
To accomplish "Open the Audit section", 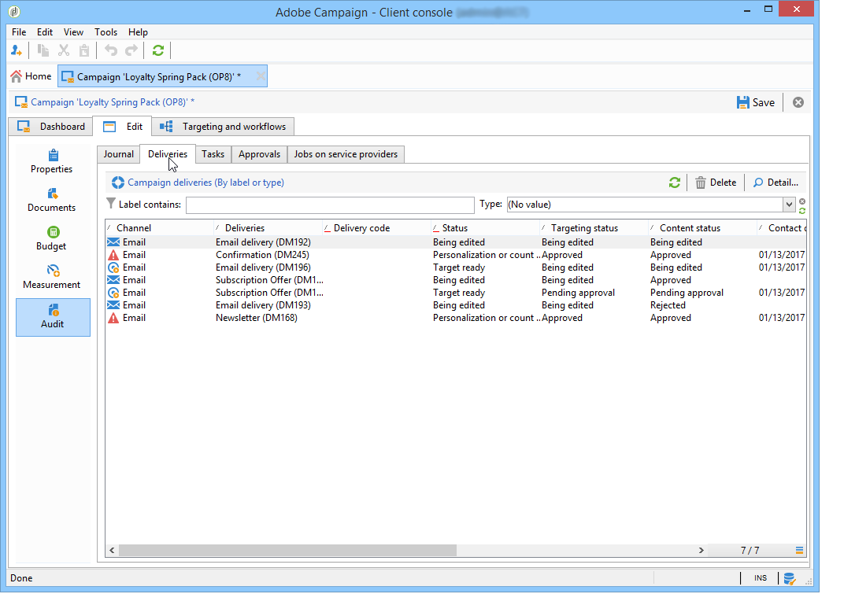I will (53, 317).
